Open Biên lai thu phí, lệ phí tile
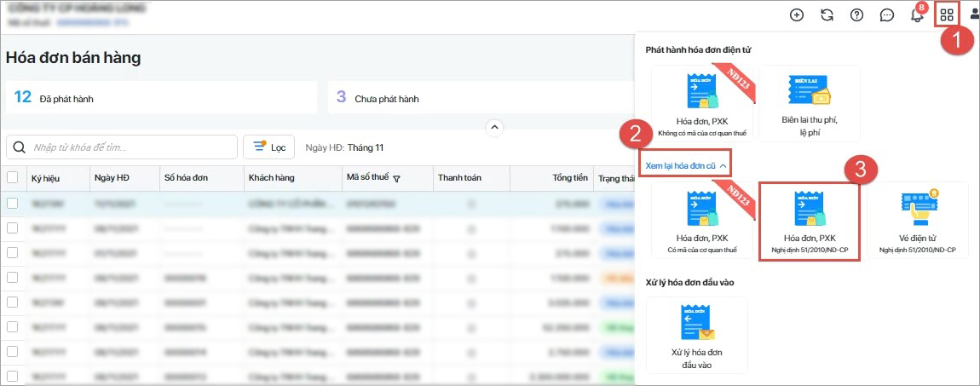 click(810, 103)
